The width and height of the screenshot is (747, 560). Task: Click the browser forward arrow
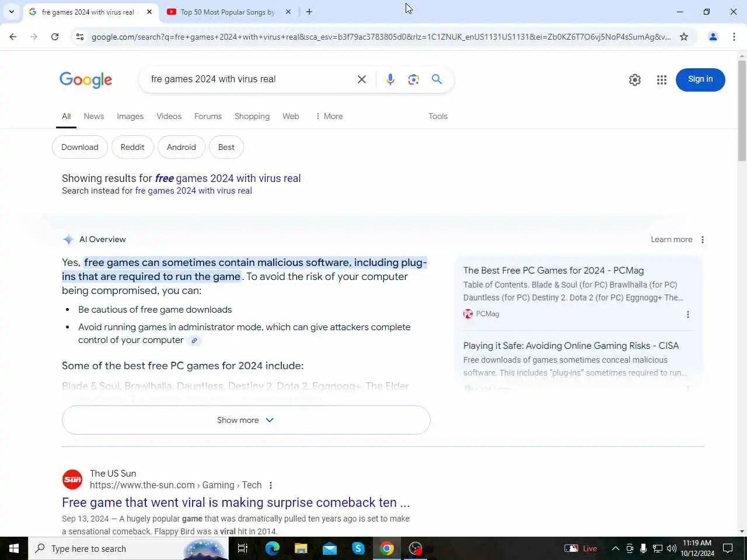coord(34,37)
